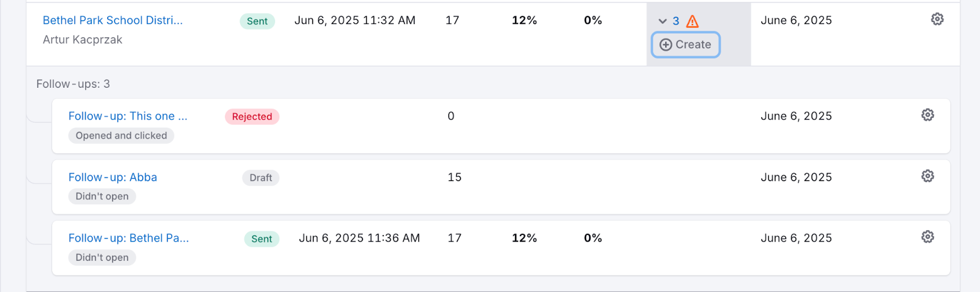Viewport: 980px width, 292px height.
Task: Open the Follow-up: Abba draft
Action: coord(113,177)
